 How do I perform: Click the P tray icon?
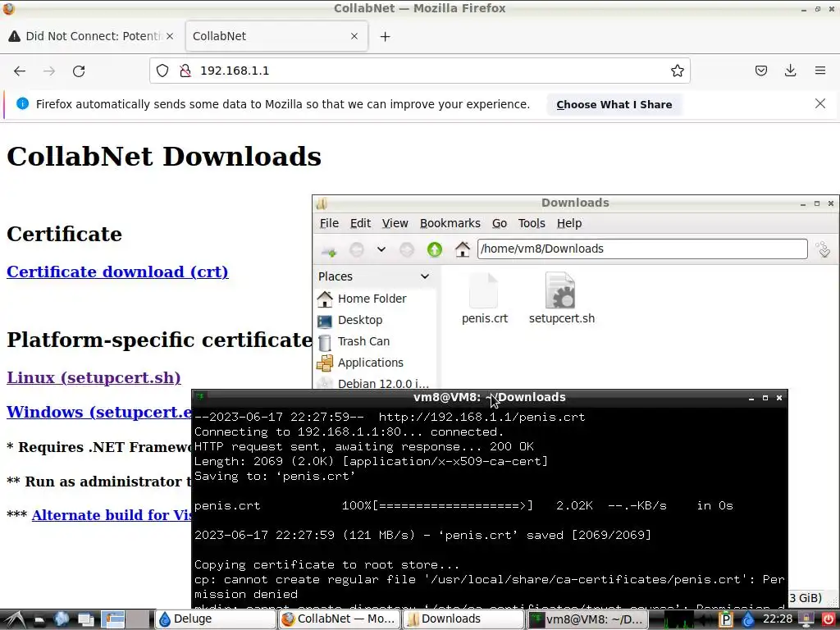725,619
